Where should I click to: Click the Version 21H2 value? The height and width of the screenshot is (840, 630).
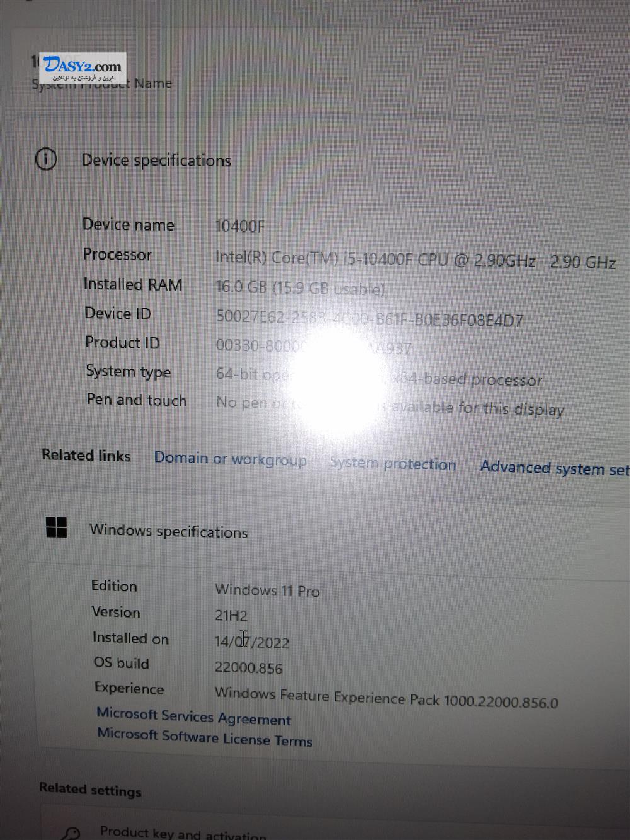231,615
